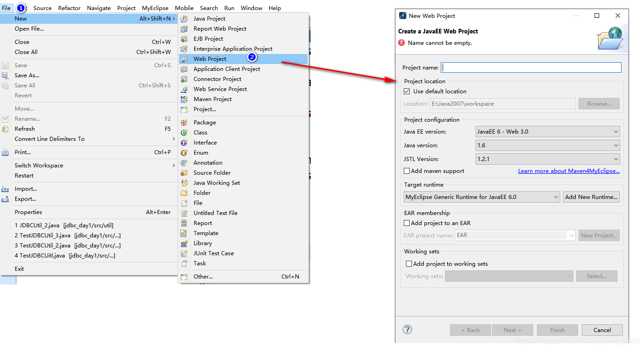Choose the Web Project globe icon
The image size is (644, 349).
click(x=184, y=59)
